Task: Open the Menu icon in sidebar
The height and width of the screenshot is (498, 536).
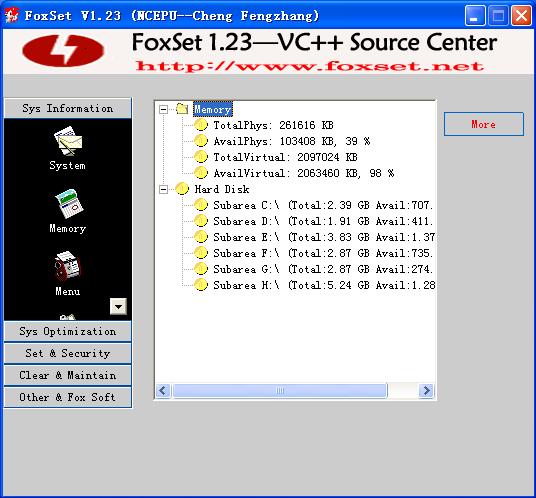Action: coord(67,267)
